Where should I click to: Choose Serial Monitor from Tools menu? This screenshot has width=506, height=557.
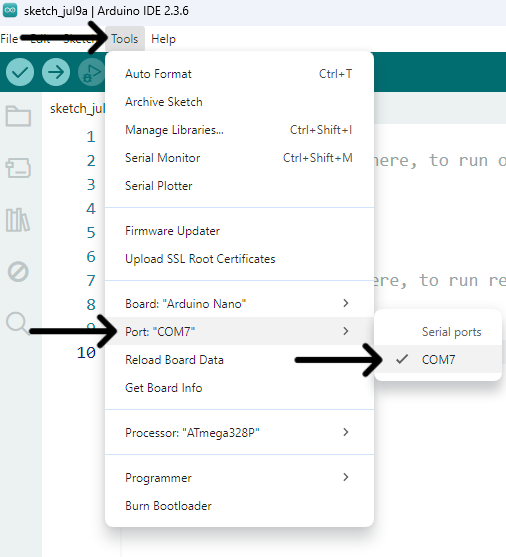click(x=239, y=158)
